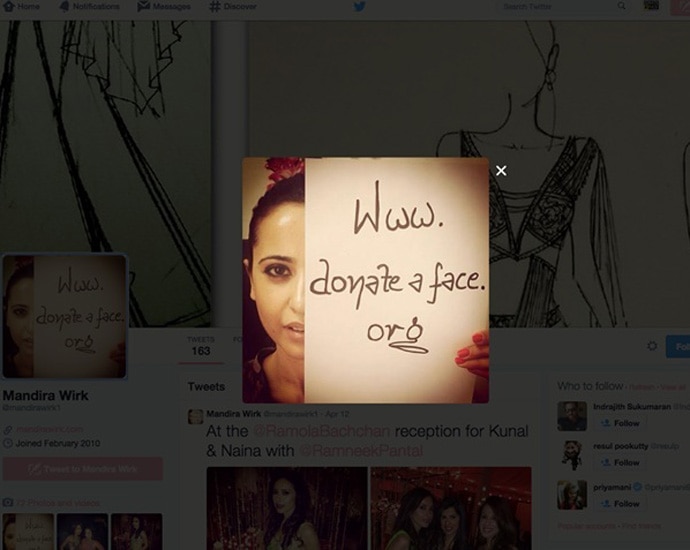This screenshot has height=550, width=690.
Task: Open Messages envelope in top bar
Action: 144,6
